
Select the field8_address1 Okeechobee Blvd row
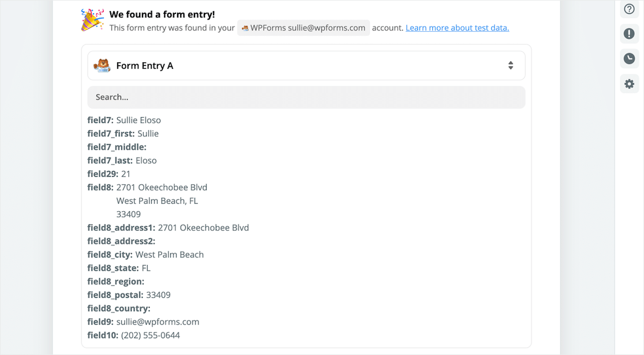168,227
